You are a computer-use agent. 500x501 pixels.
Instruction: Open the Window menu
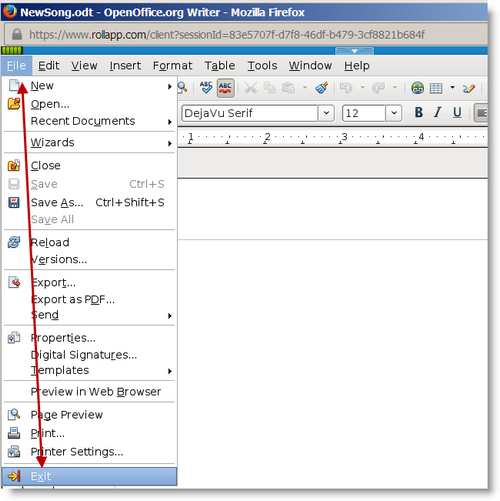tap(310, 65)
